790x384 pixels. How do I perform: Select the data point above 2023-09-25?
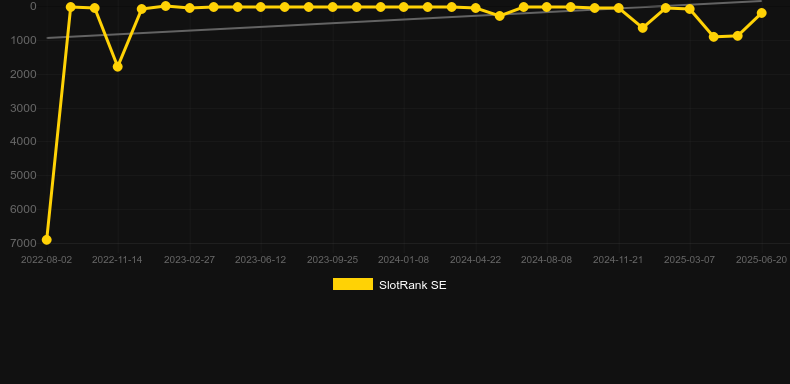[333, 7]
